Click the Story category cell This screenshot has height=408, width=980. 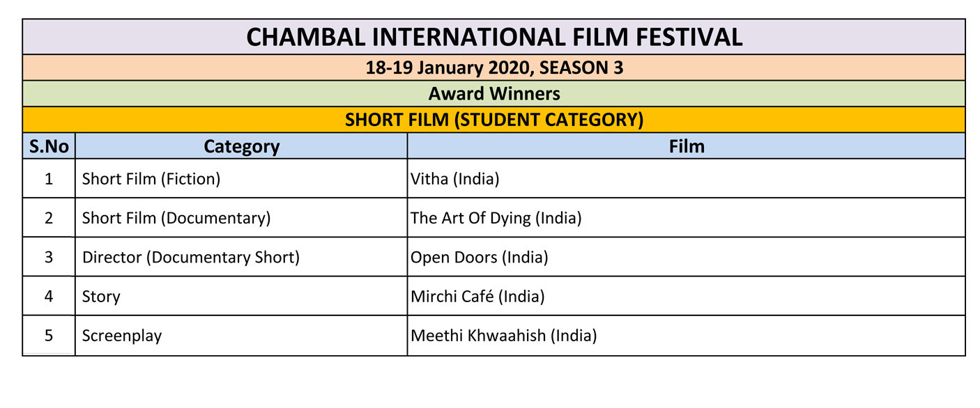click(x=241, y=296)
